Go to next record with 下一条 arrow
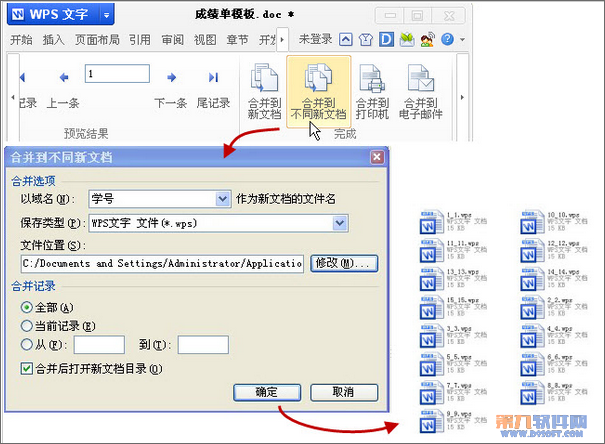Image resolution: width=605 pixels, height=444 pixels. pyautogui.click(x=171, y=78)
